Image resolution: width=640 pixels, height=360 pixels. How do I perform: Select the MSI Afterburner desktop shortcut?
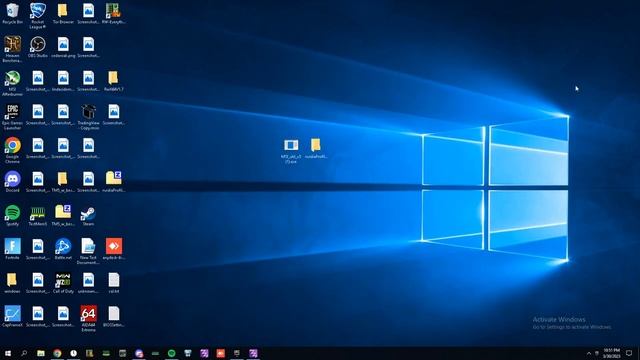(x=12, y=83)
